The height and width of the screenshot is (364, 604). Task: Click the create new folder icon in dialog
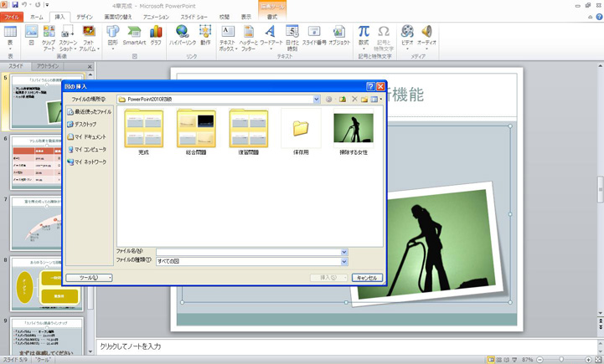tap(364, 99)
